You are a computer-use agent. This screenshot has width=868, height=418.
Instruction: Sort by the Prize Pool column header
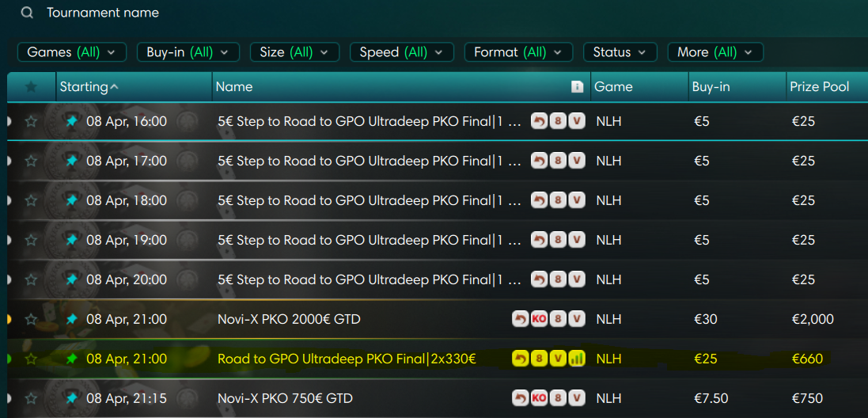(819, 87)
